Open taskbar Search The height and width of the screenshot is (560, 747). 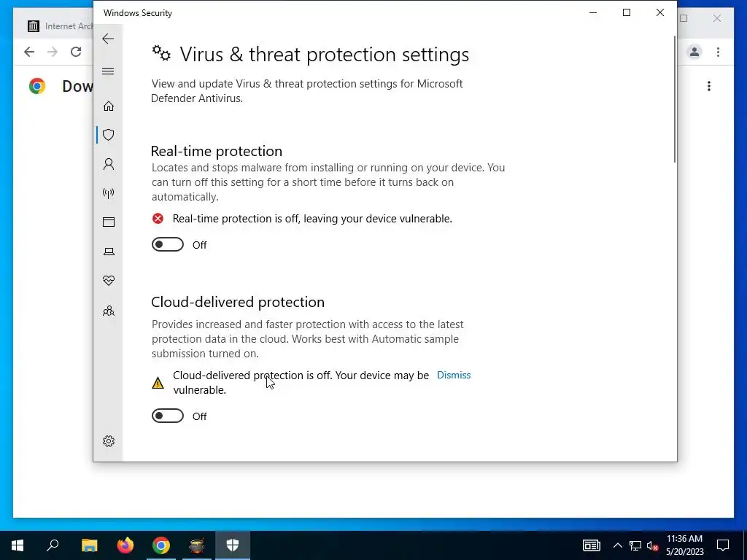coord(53,545)
